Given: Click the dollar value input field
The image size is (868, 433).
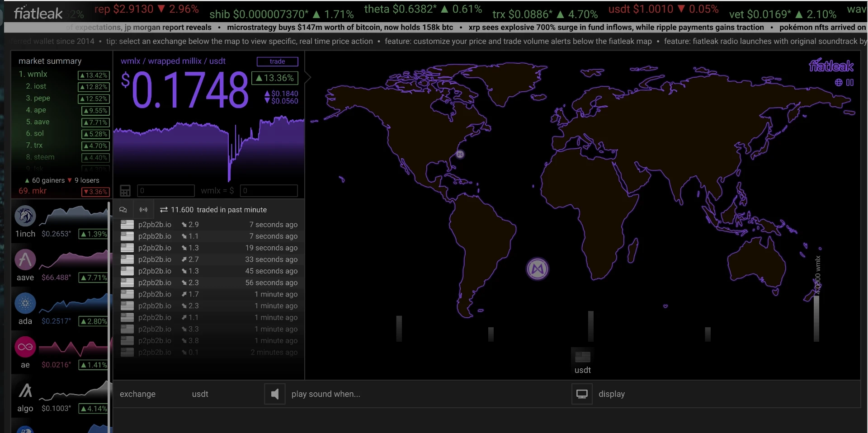Looking at the screenshot, I should tap(269, 191).
